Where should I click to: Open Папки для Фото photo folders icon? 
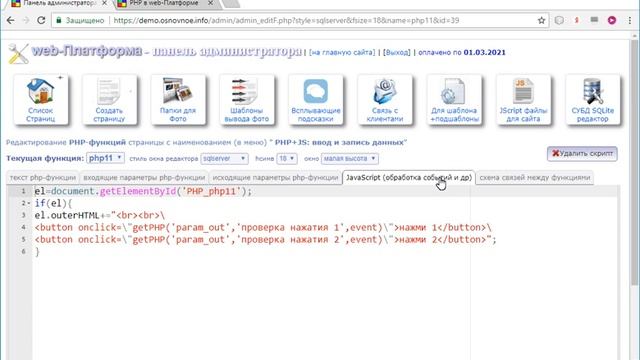point(178,99)
